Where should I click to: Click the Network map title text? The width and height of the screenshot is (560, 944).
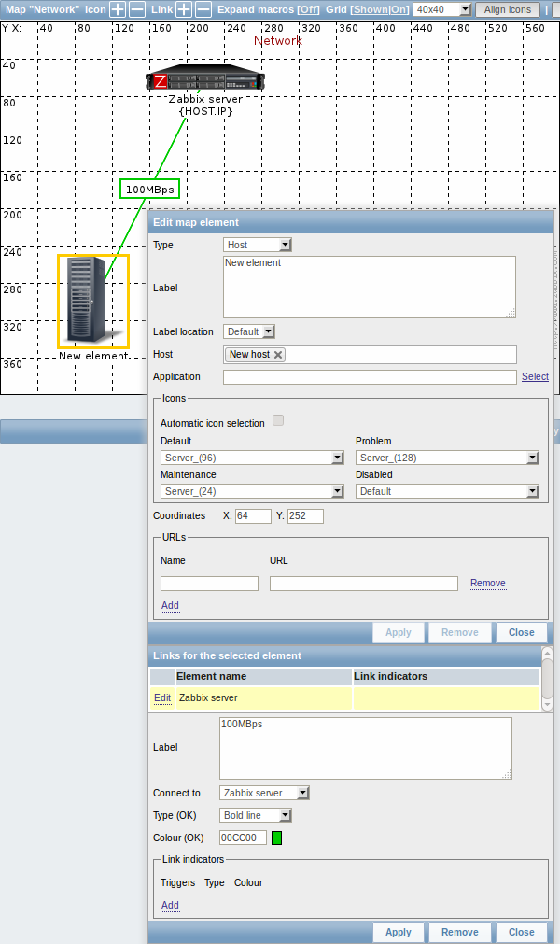278,41
